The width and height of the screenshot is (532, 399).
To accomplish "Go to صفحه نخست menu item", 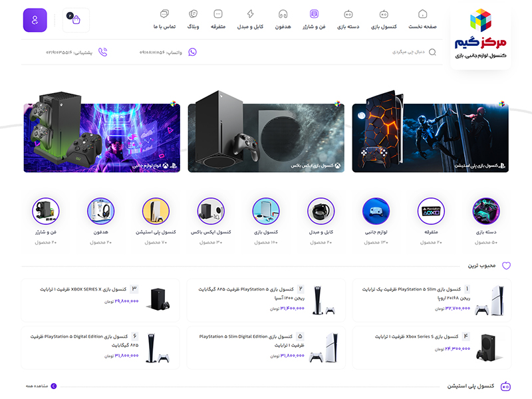I will coord(422,27).
